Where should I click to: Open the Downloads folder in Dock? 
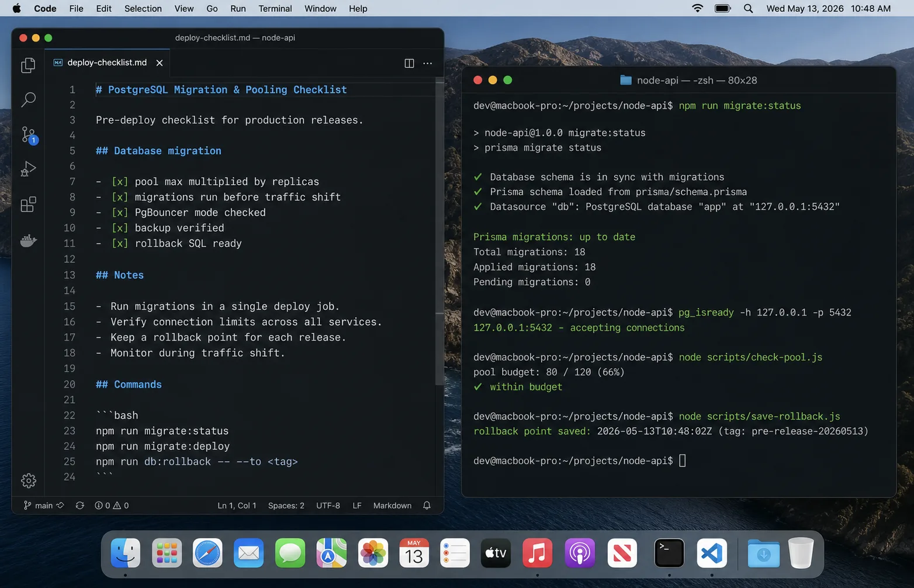pyautogui.click(x=763, y=553)
